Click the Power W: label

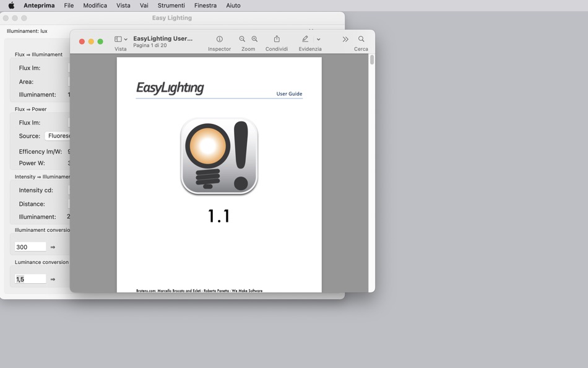(32, 163)
